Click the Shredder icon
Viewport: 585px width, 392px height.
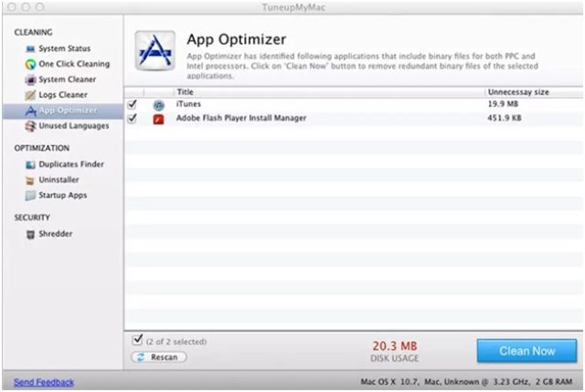[x=30, y=234]
